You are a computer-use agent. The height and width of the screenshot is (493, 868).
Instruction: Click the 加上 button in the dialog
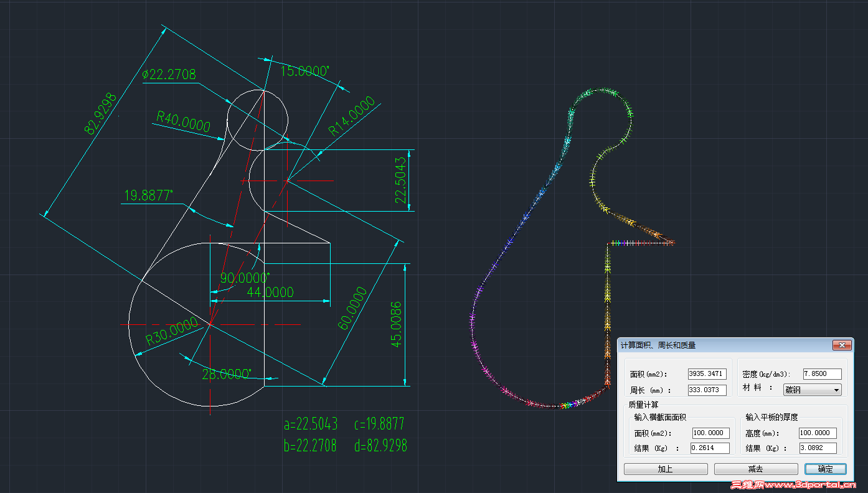pyautogui.click(x=666, y=469)
